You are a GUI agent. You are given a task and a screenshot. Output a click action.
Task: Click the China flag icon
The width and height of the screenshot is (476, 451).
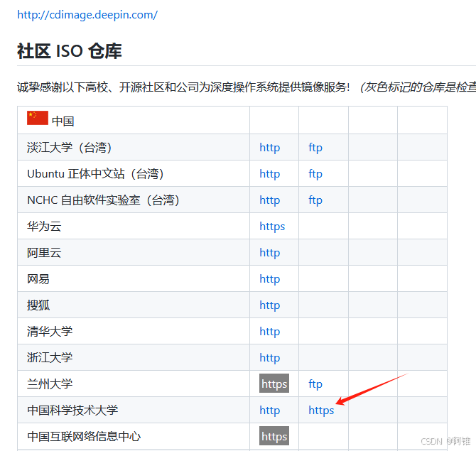[38, 118]
